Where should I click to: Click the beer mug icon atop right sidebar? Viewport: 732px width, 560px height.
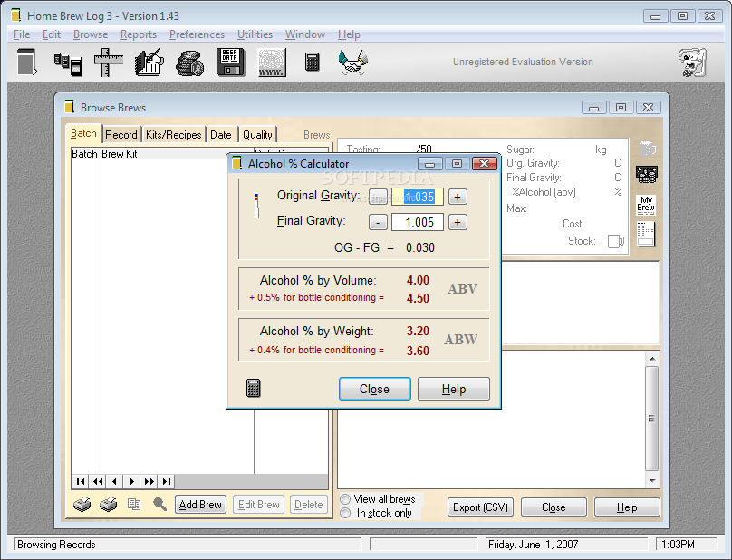648,148
